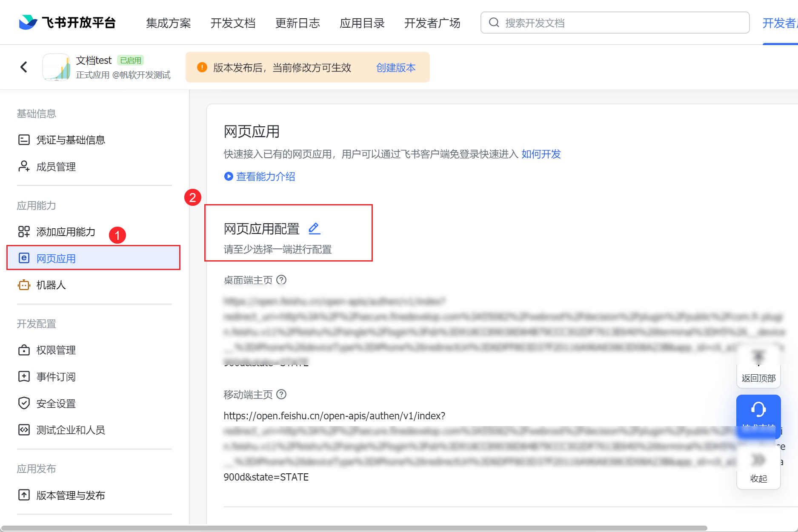Switch to the 开发者 tab at top right
Screen dimensions: 798x532
pyautogui.click(x=780, y=23)
